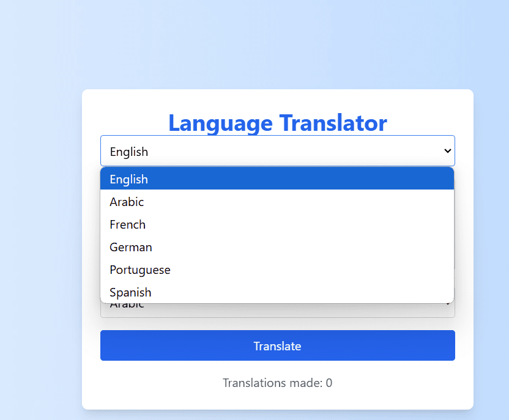The width and height of the screenshot is (509, 420).
Task: Click the Language Translator heading
Action: (x=278, y=123)
